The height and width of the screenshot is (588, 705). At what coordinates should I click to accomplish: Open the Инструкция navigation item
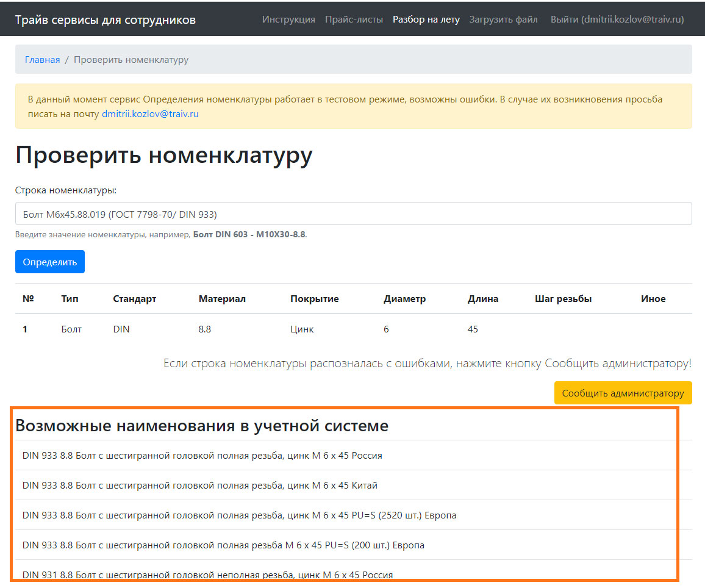point(288,20)
